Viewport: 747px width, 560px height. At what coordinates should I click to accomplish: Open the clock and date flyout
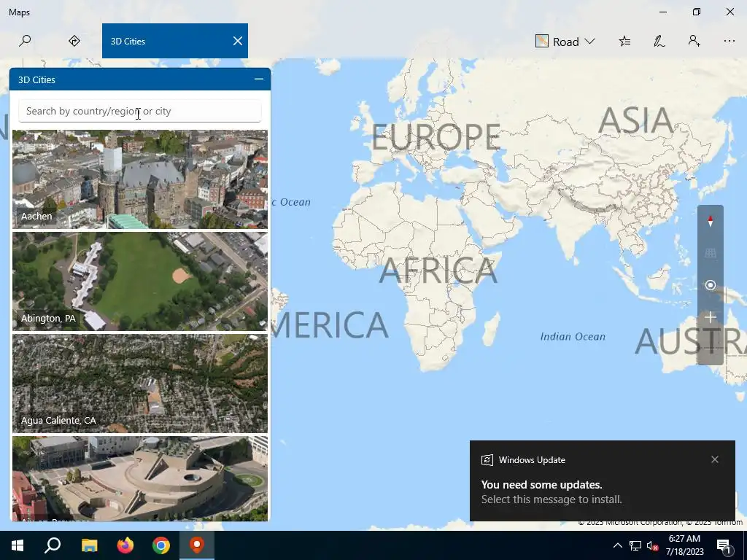[684, 545]
